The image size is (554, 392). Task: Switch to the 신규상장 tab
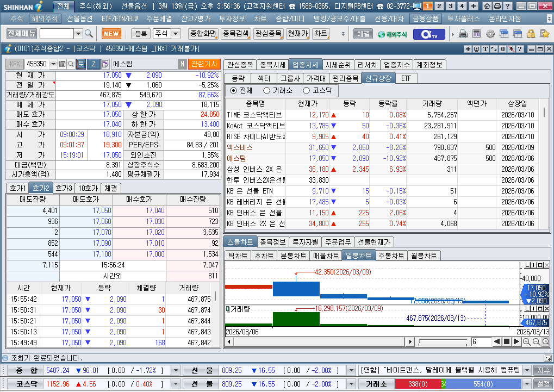[378, 78]
